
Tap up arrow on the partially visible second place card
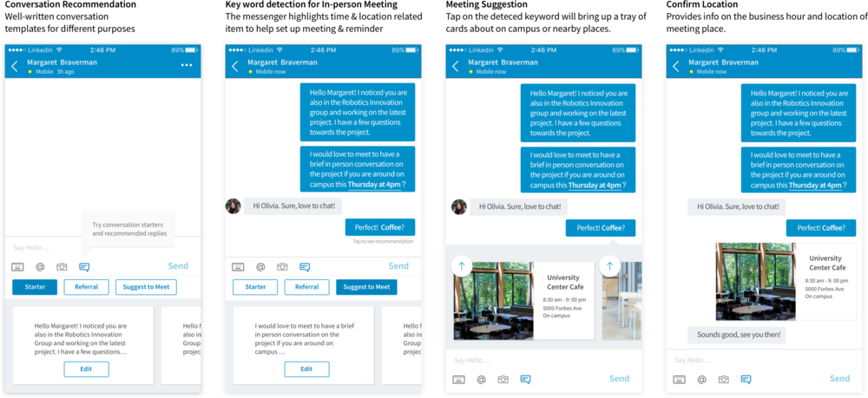coord(610,266)
